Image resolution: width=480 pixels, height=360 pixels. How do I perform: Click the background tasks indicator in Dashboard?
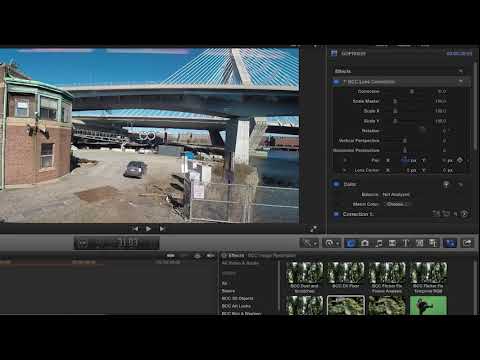[x=83, y=243]
